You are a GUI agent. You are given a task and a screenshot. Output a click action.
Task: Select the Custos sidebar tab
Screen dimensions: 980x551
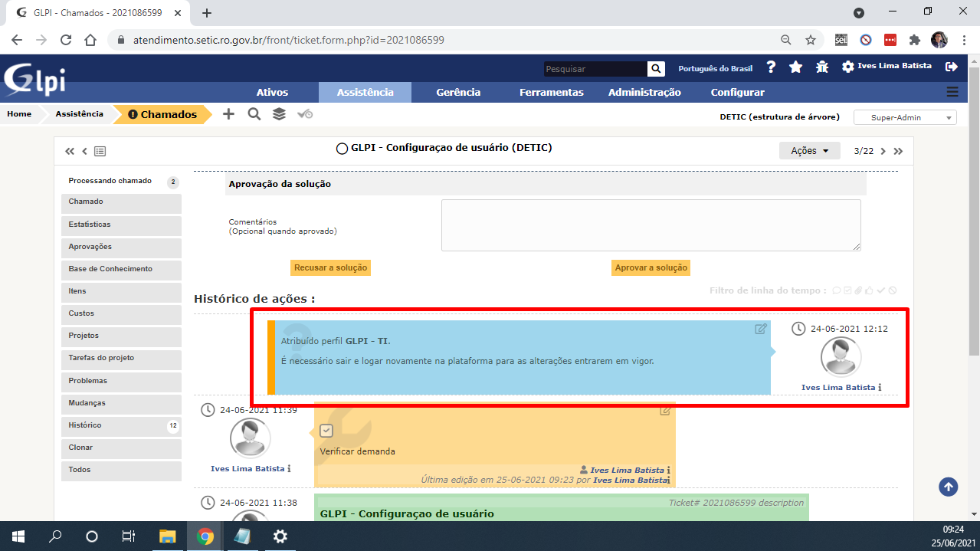point(121,314)
